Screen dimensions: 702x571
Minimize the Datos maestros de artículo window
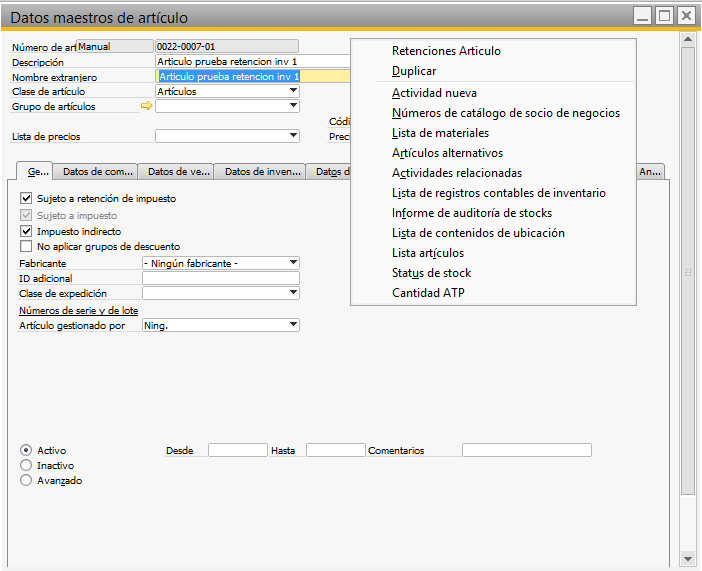(x=643, y=15)
